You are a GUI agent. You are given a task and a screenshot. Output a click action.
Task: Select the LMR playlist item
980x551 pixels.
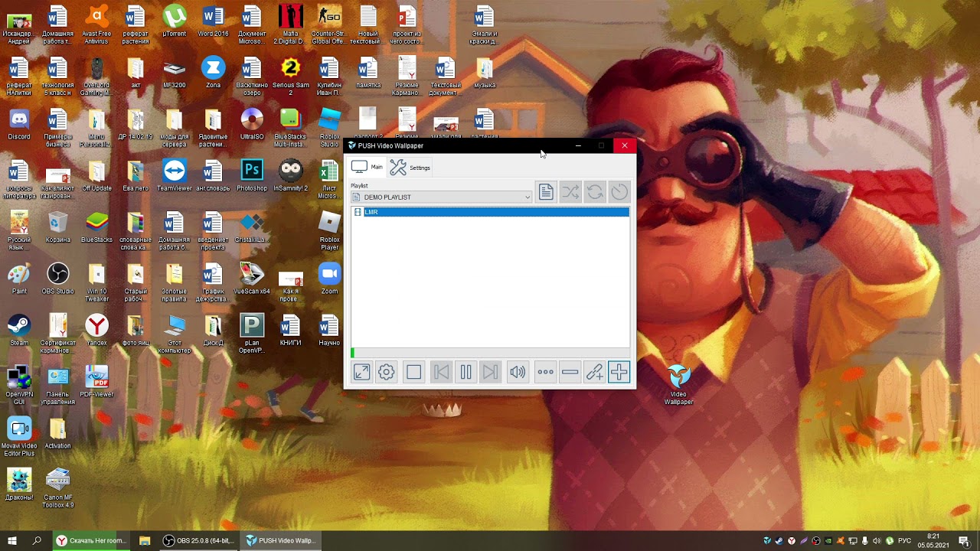point(490,212)
